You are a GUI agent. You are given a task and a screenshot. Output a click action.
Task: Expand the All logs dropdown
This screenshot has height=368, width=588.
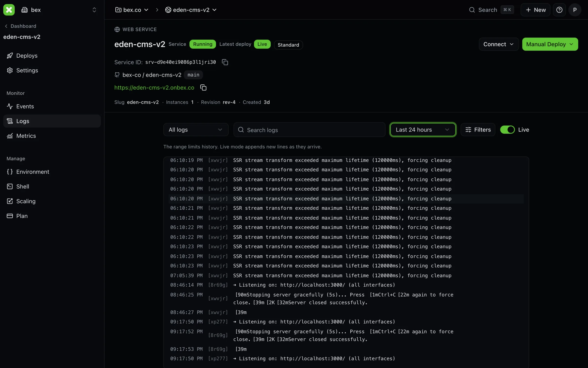pos(196,130)
